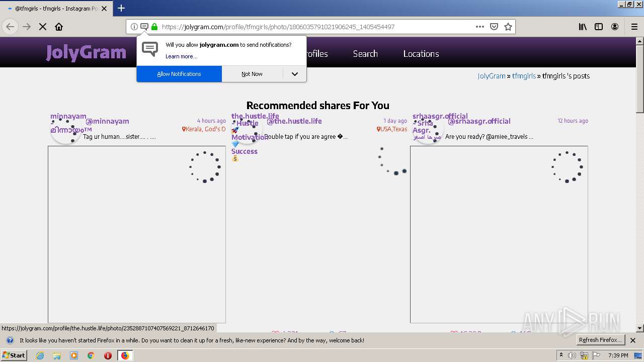This screenshot has width=644, height=362.
Task: Switch to Firefox taskbar button
Action: (x=125, y=355)
